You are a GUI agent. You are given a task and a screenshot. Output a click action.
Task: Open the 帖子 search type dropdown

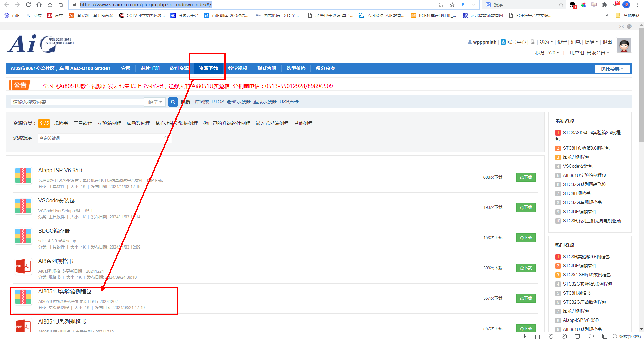click(155, 102)
